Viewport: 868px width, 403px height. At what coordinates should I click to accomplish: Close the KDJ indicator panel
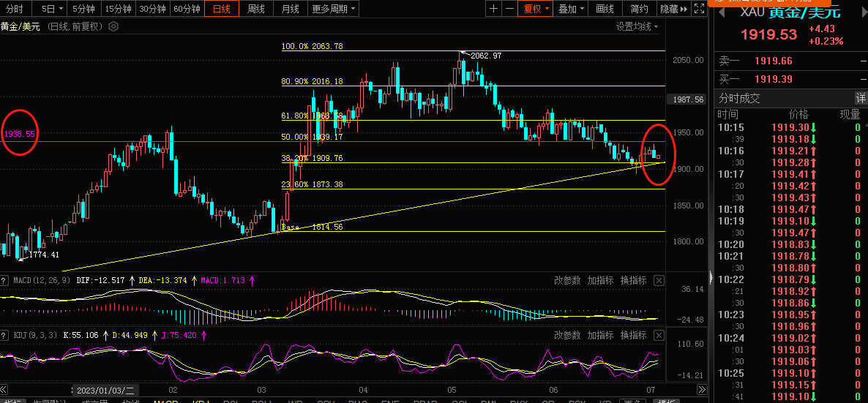pyautogui.click(x=659, y=335)
